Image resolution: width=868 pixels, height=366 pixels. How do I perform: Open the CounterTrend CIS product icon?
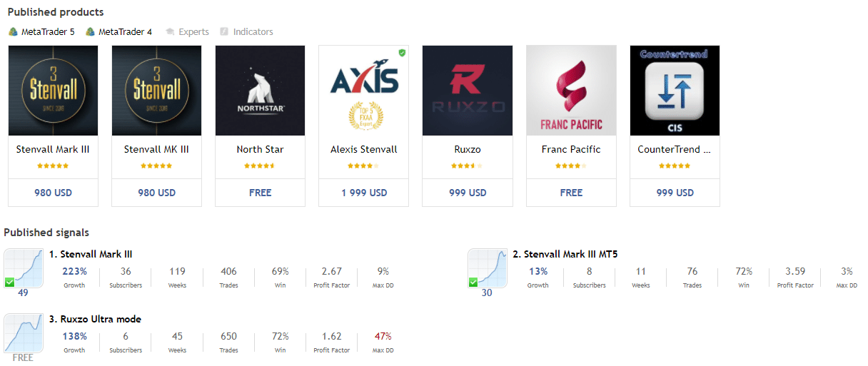(675, 91)
